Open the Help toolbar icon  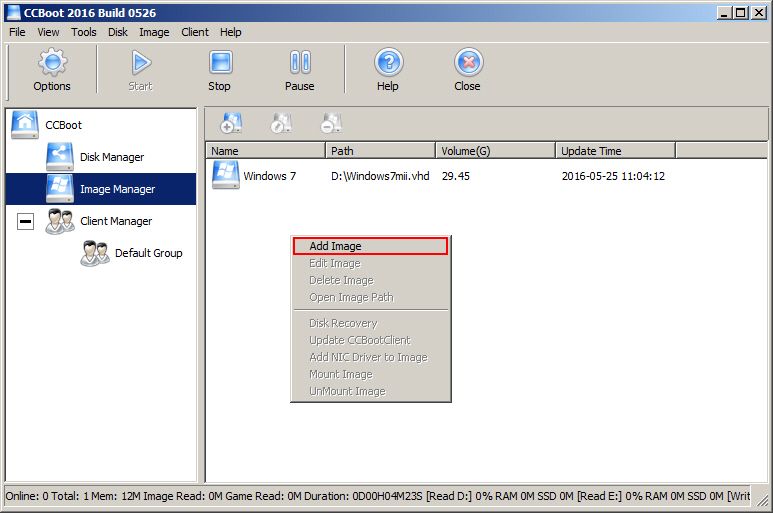pyautogui.click(x=388, y=62)
